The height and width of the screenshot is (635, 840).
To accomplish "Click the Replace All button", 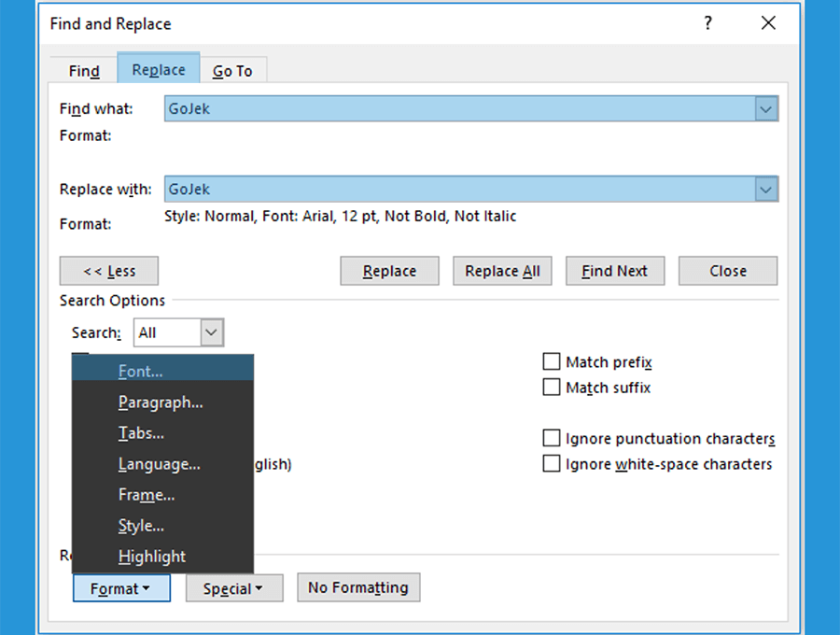I will [502, 271].
